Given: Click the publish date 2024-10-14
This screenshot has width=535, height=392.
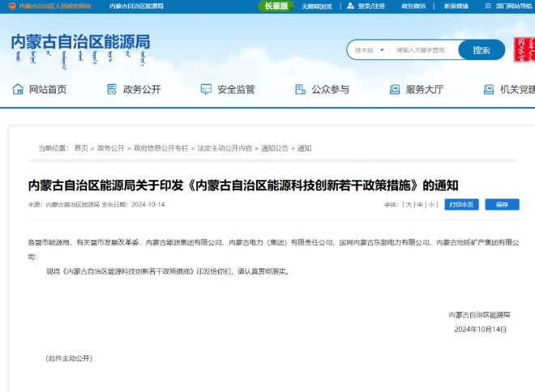Looking at the screenshot, I should (x=148, y=205).
